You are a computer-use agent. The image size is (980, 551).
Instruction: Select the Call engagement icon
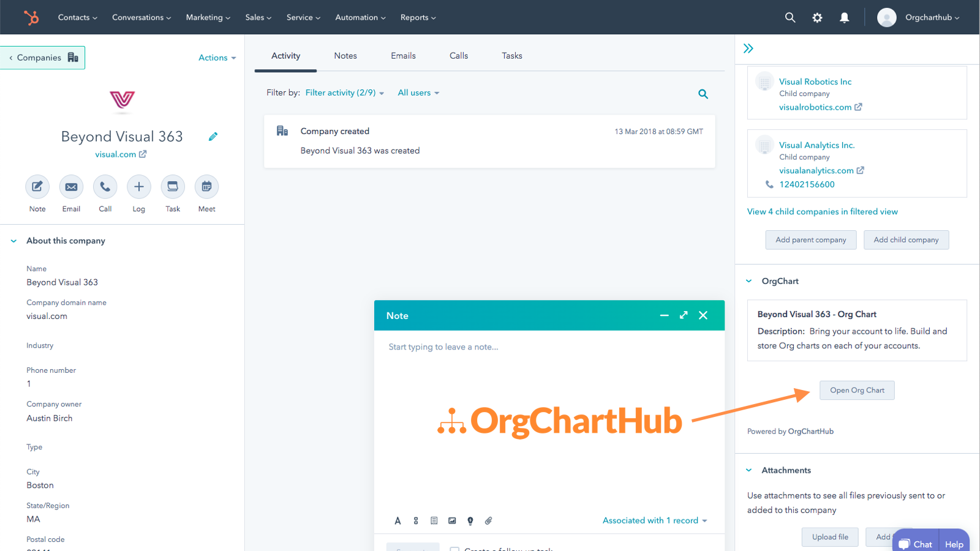pos(105,187)
